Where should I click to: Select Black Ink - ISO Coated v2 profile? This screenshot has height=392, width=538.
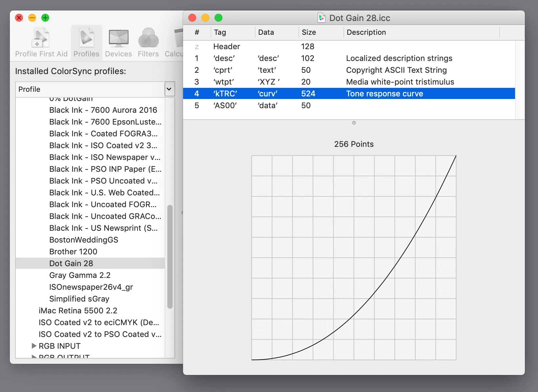[x=90, y=146]
